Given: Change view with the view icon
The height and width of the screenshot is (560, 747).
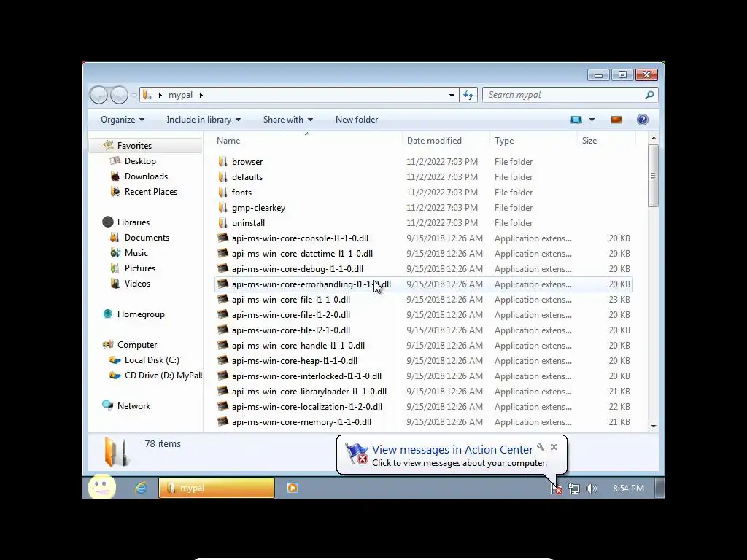Looking at the screenshot, I should [576, 120].
